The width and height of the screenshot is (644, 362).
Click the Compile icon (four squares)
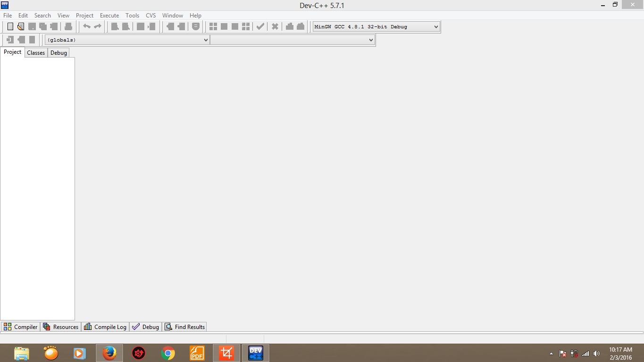click(x=213, y=26)
